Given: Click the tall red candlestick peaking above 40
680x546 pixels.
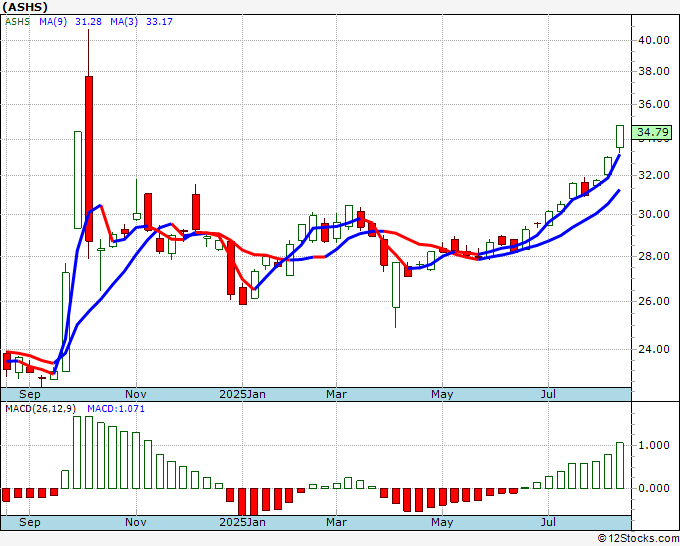Looking at the screenshot, I should click(89, 159).
